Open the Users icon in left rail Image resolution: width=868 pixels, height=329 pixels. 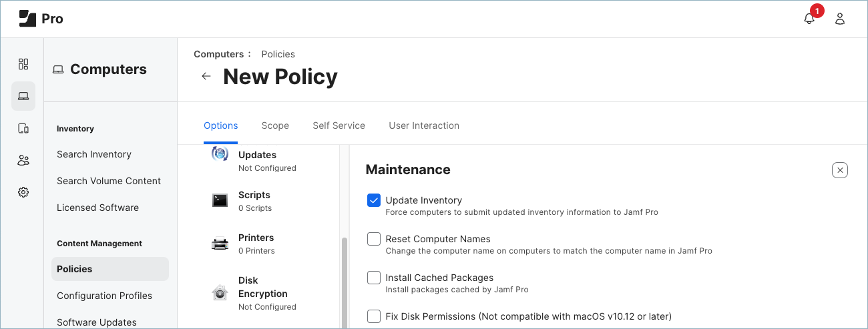pyautogui.click(x=23, y=160)
